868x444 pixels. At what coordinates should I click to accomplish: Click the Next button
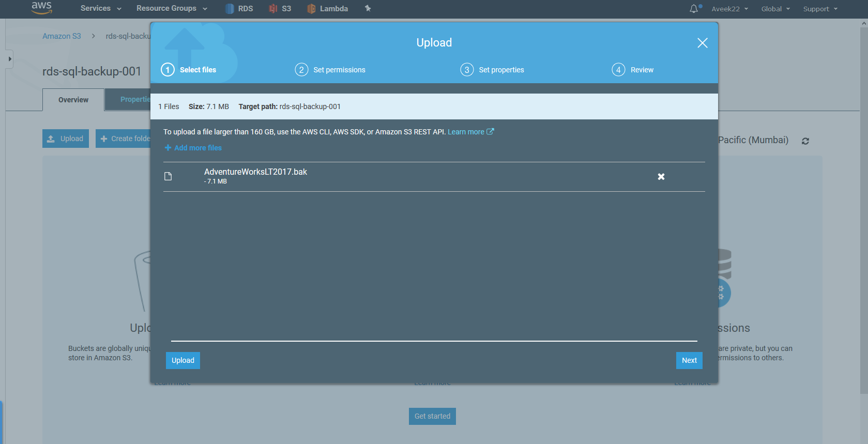click(689, 360)
